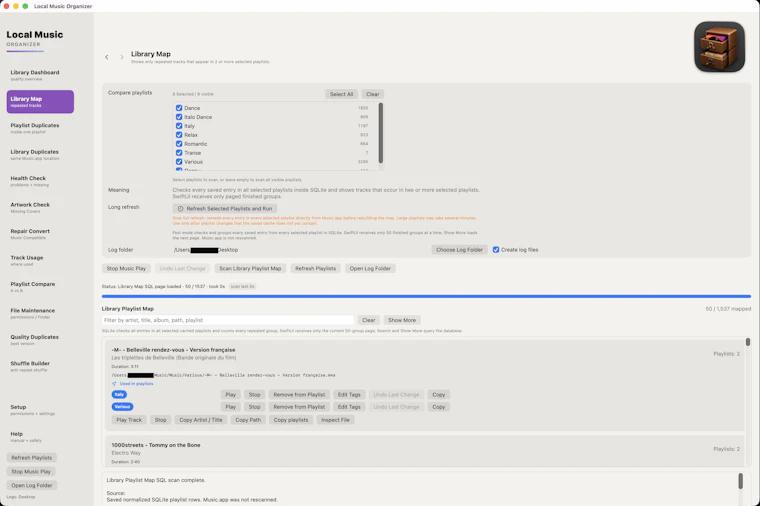Click the compare playlists list scrollbar
The width and height of the screenshot is (760, 506).
(x=380, y=133)
